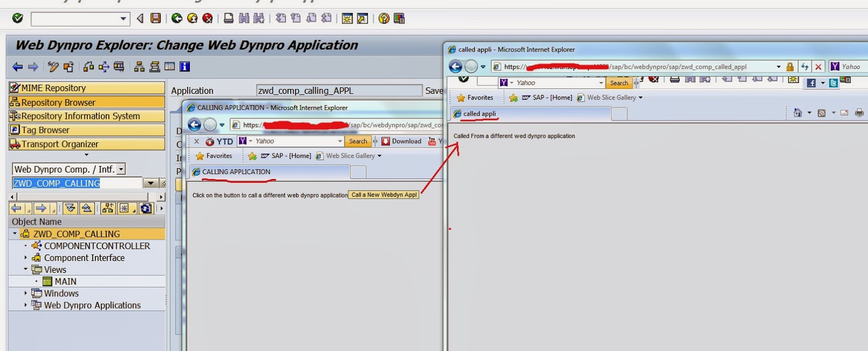
Task: Click the Refresh Object List icon
Action: (x=145, y=208)
